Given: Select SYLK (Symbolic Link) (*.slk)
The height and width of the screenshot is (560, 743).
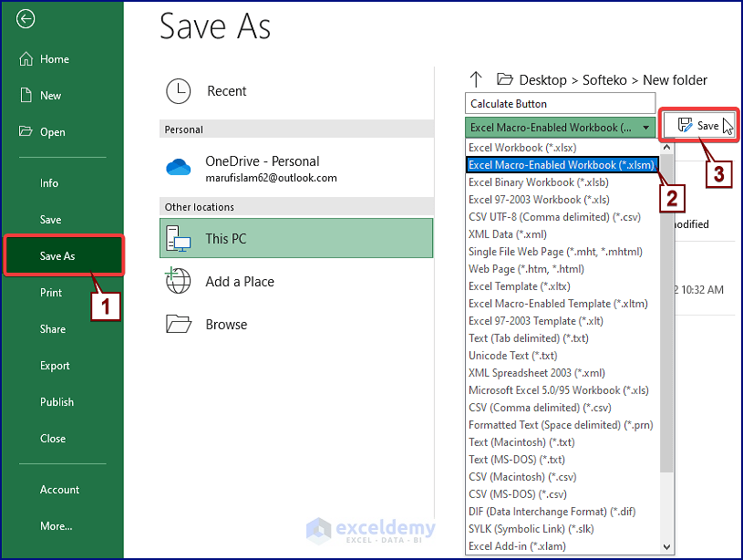Looking at the screenshot, I should 562,529.
